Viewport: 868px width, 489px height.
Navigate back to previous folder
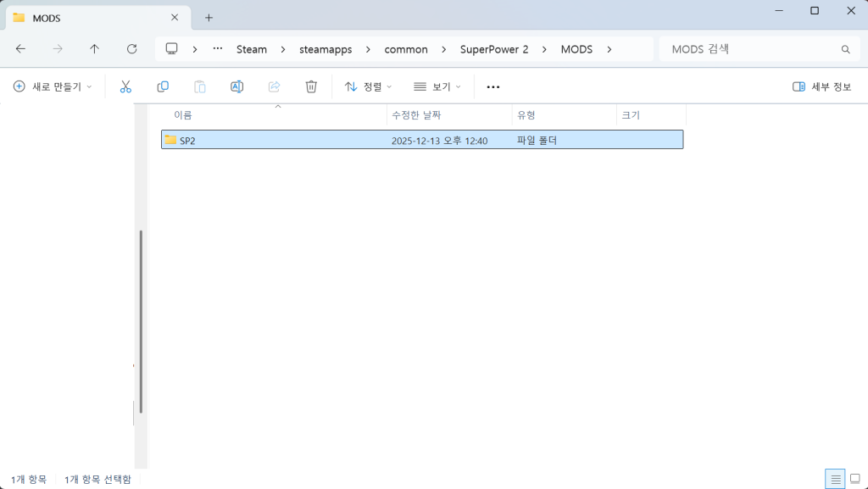[x=20, y=49]
